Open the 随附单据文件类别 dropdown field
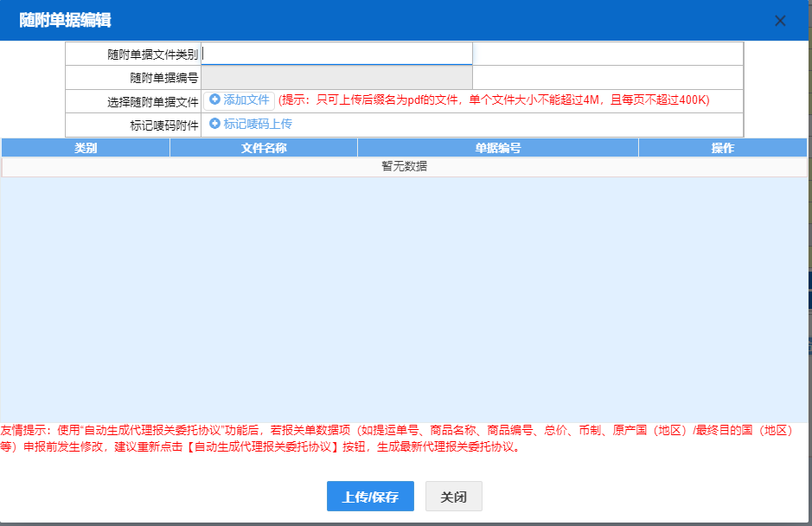The width and height of the screenshot is (812, 526). tap(337, 54)
